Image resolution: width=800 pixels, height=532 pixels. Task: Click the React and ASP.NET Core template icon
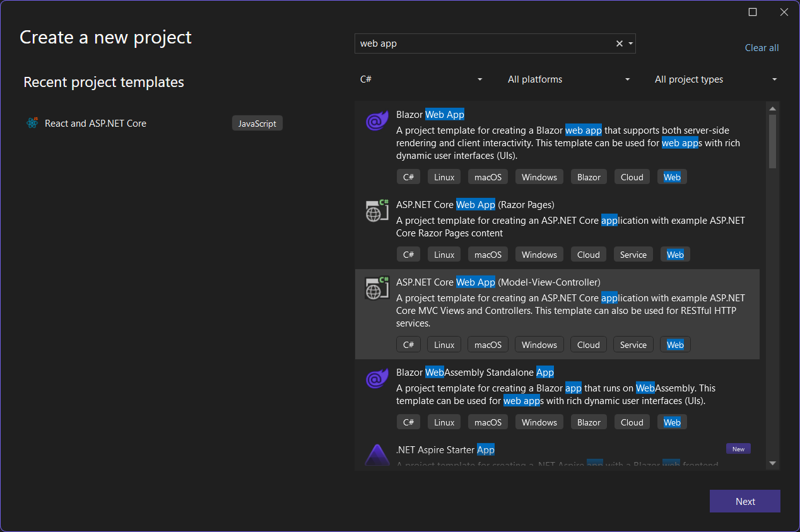pos(32,123)
